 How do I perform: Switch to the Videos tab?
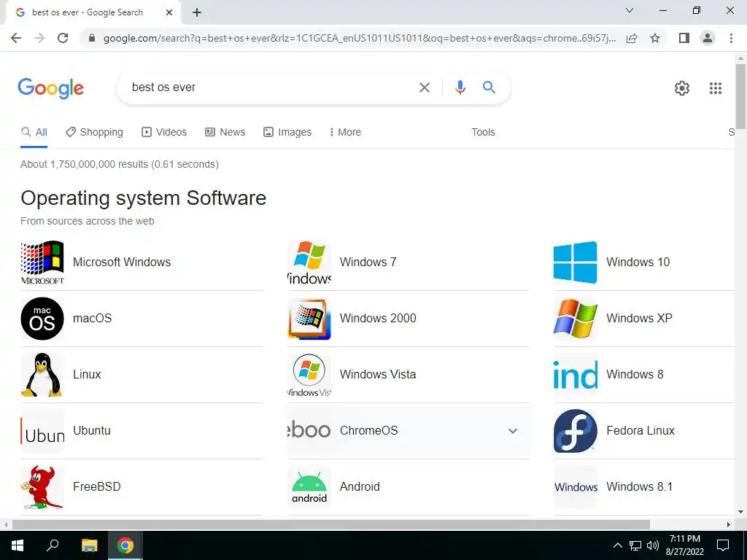coord(164,132)
